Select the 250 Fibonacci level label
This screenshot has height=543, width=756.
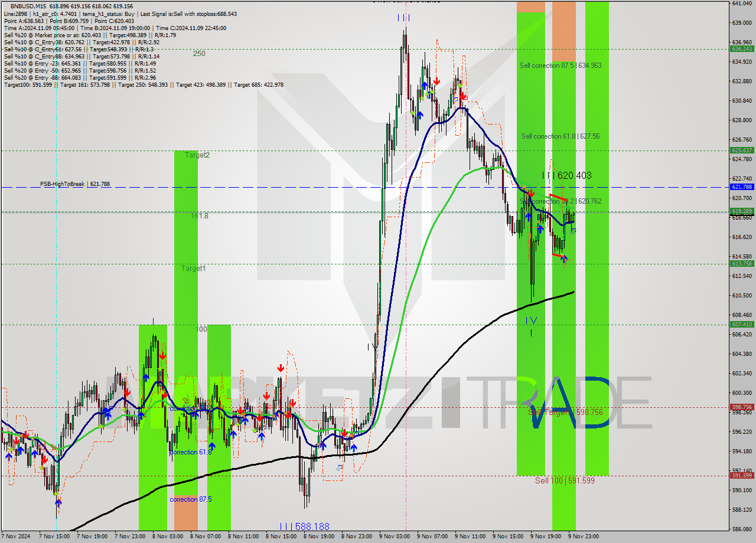pyautogui.click(x=199, y=54)
